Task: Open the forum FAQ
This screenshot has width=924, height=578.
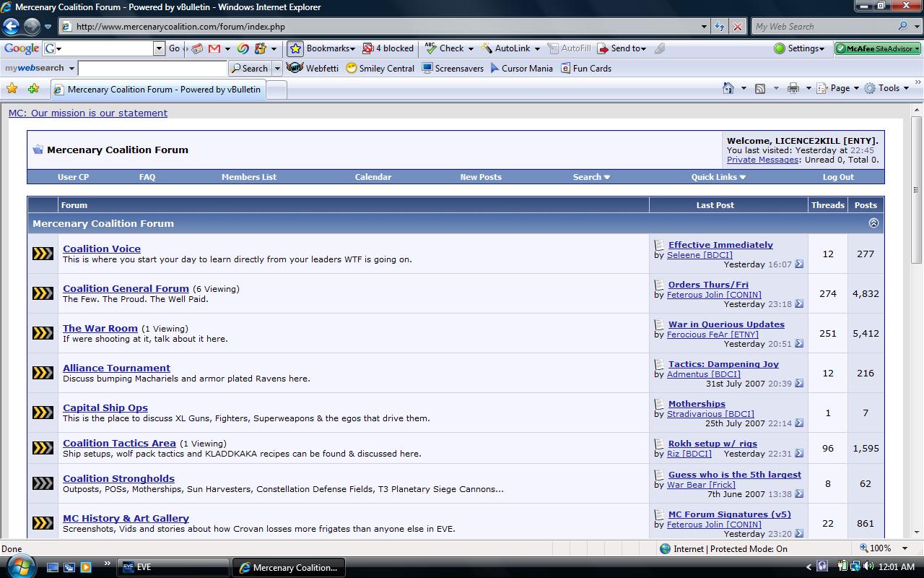Action: coord(147,177)
